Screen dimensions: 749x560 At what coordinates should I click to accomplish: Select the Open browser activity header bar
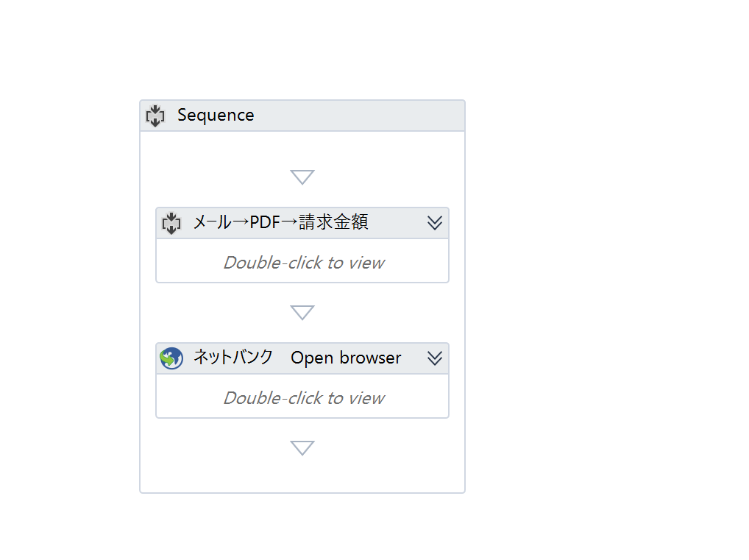[302, 358]
